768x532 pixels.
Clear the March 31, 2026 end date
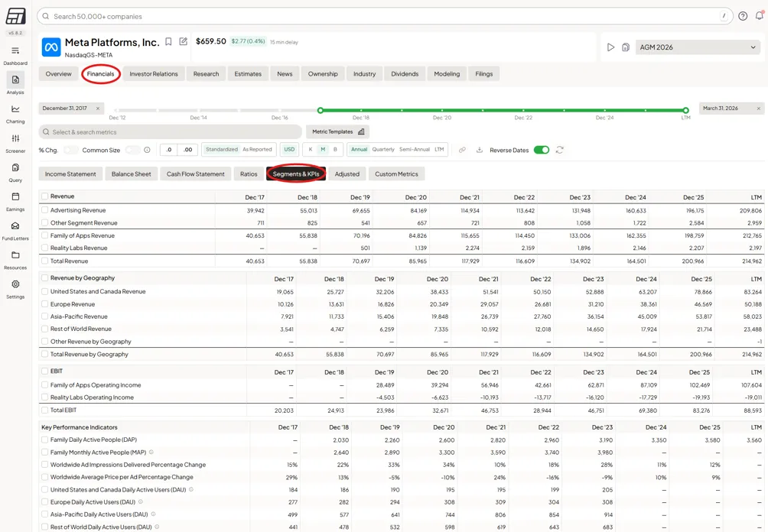759,109
